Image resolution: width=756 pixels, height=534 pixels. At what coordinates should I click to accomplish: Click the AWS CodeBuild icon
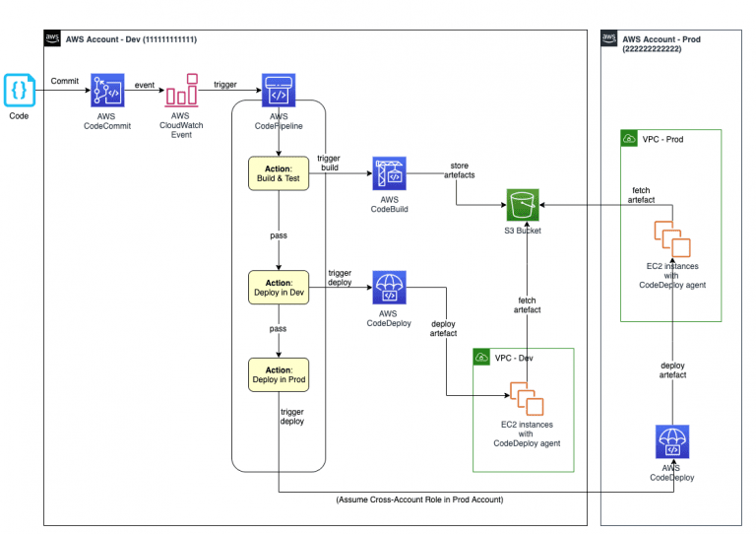coord(389,173)
